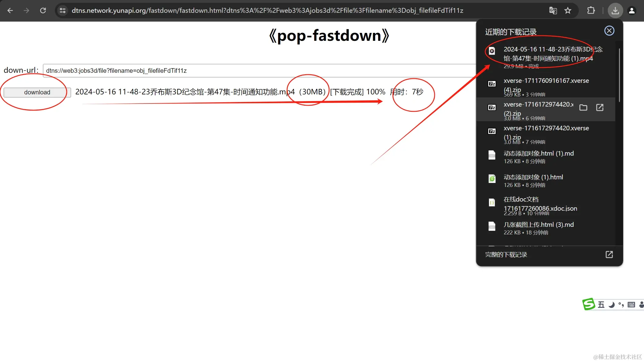Open site information icon in address bar

62,11
